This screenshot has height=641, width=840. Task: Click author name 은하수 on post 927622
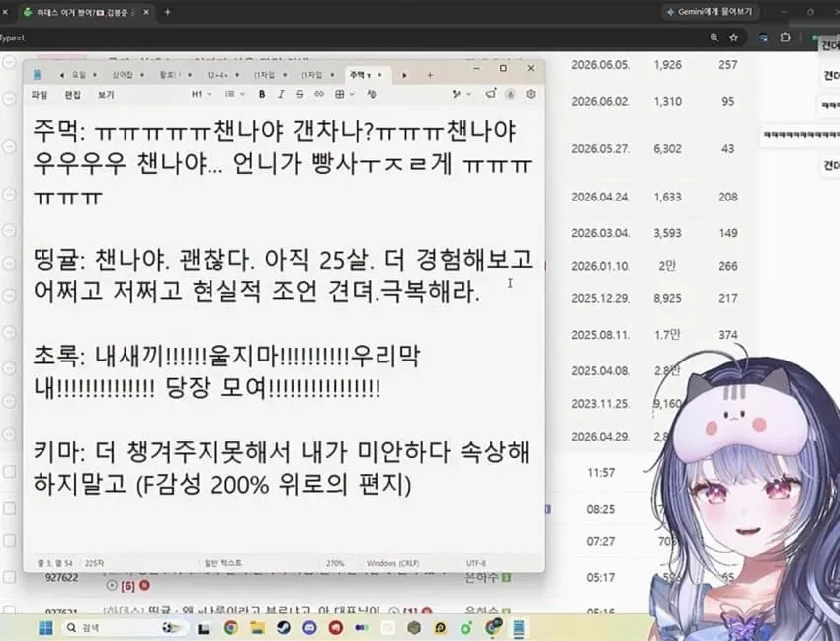coord(482,577)
